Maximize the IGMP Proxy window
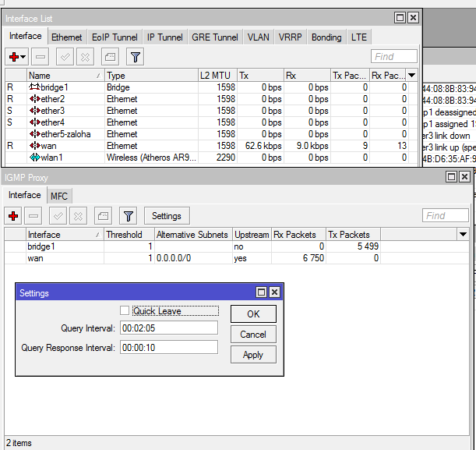The width and height of the screenshot is (476, 450). [x=451, y=176]
